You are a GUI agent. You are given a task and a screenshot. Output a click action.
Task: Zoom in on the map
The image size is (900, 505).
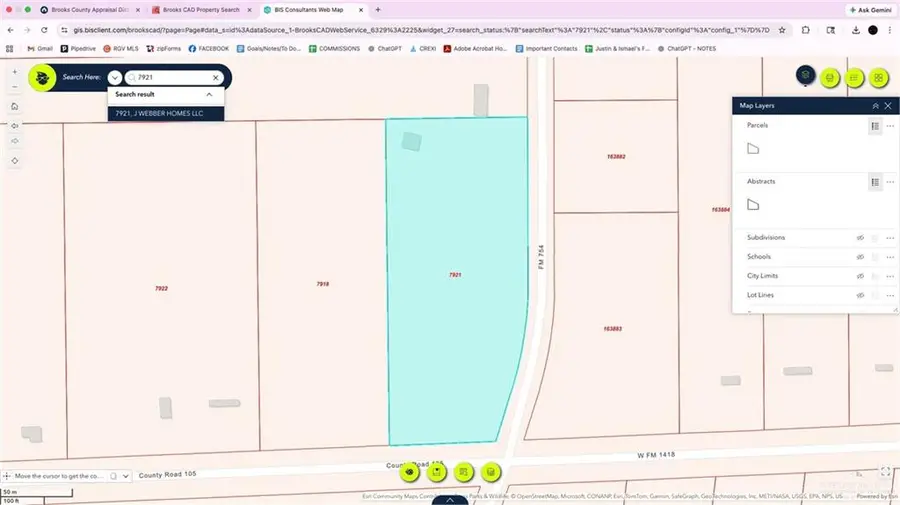(15, 72)
